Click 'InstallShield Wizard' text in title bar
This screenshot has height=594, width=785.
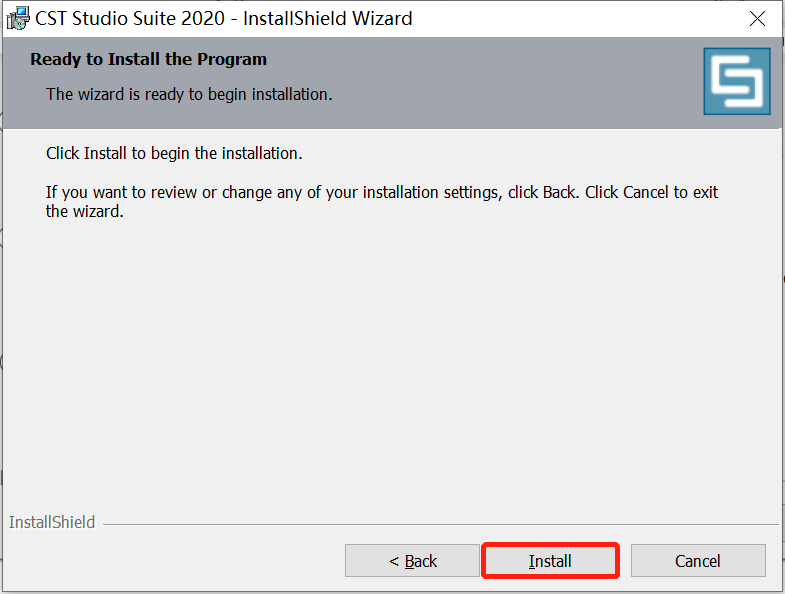[x=327, y=18]
